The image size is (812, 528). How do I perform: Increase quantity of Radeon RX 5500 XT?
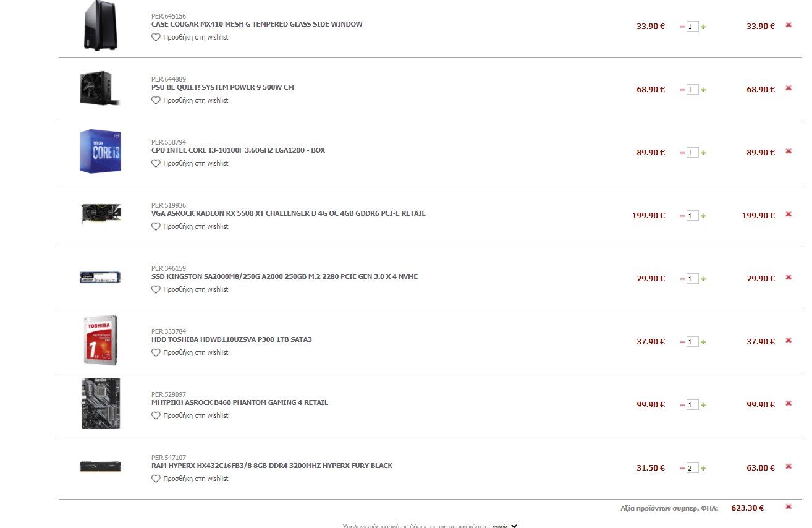(x=703, y=216)
